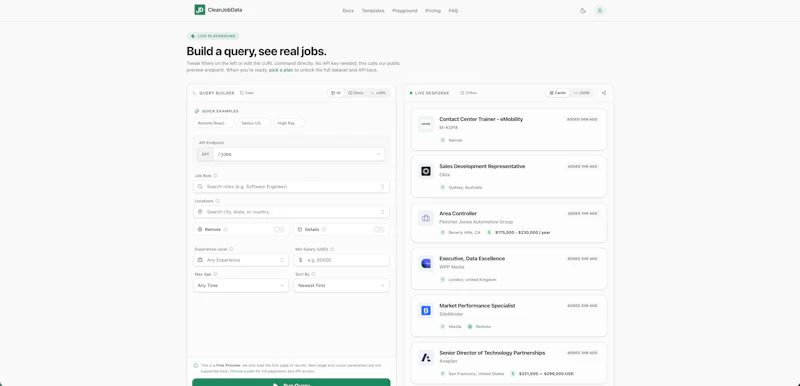Click the info icon next to Sort By
The height and width of the screenshot is (386, 800).
coord(313,274)
